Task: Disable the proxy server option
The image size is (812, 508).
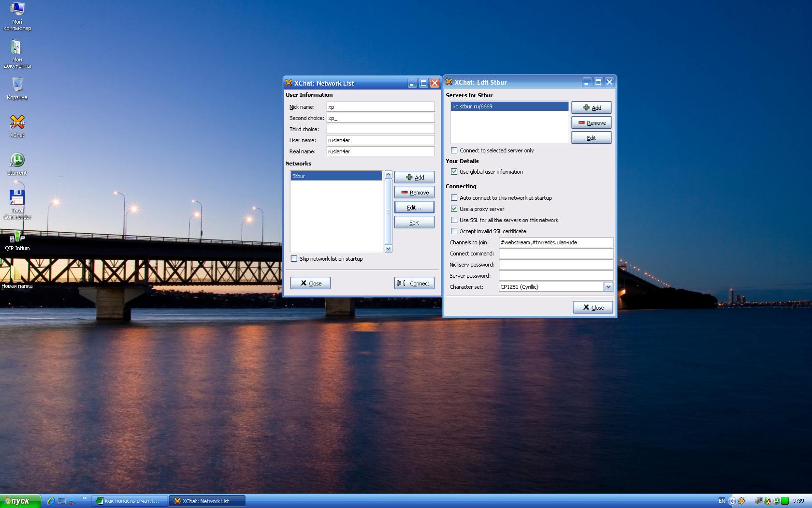Action: click(x=454, y=209)
